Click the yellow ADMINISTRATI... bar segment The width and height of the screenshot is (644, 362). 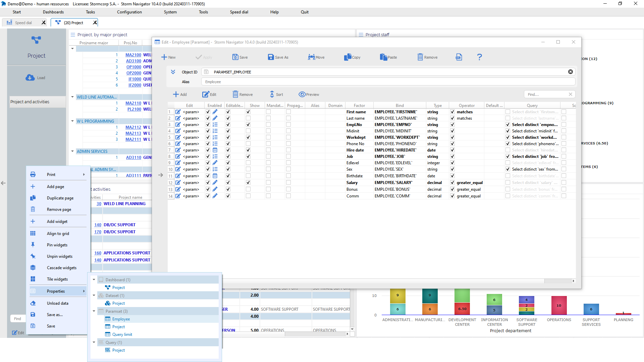398,296
